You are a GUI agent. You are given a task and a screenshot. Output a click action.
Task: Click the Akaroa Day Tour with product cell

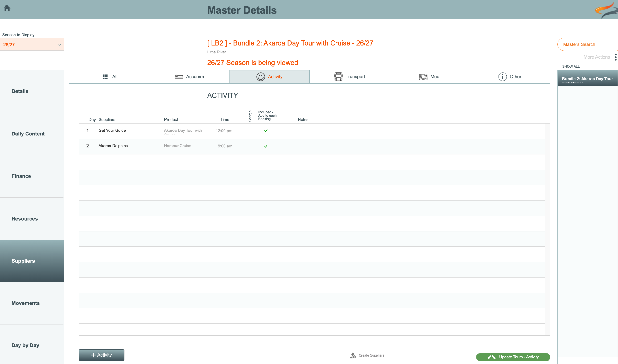click(x=183, y=131)
